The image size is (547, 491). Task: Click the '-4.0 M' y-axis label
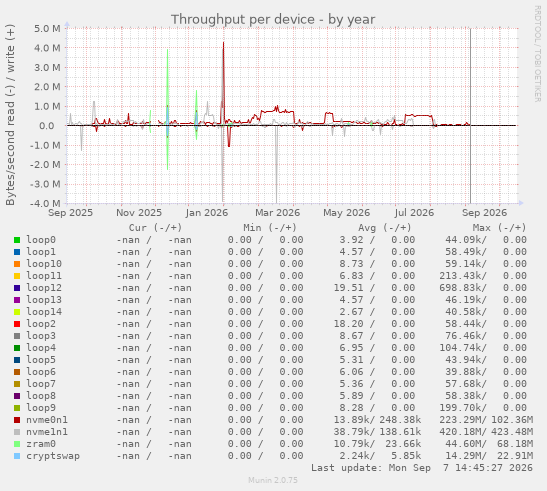[x=45, y=203]
